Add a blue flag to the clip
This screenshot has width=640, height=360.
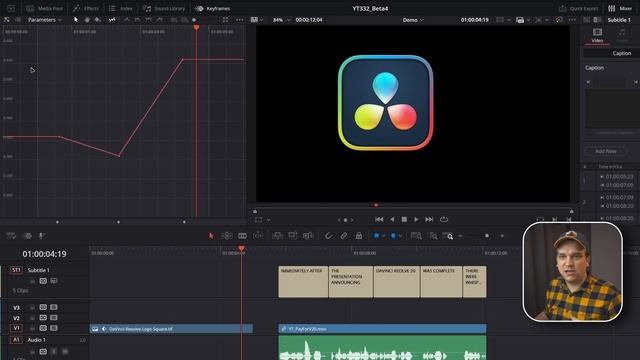[376, 236]
